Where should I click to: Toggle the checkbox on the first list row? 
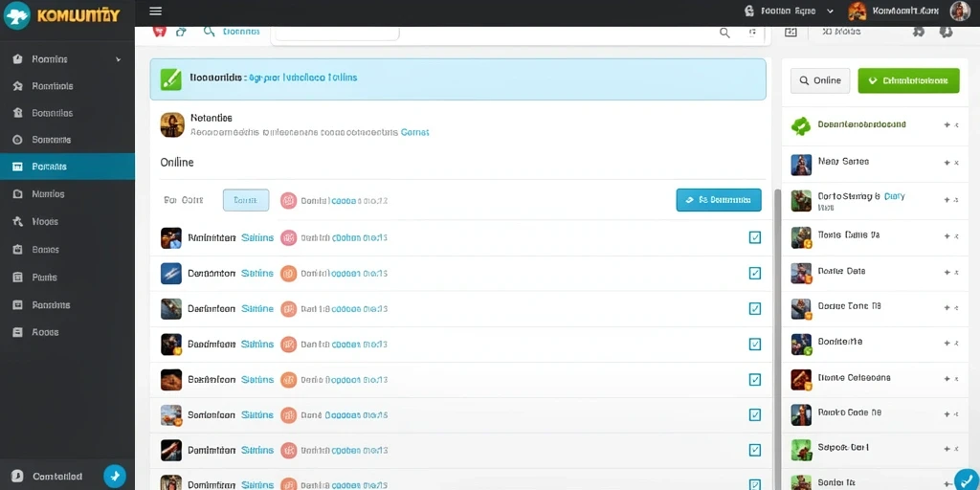[x=755, y=237]
